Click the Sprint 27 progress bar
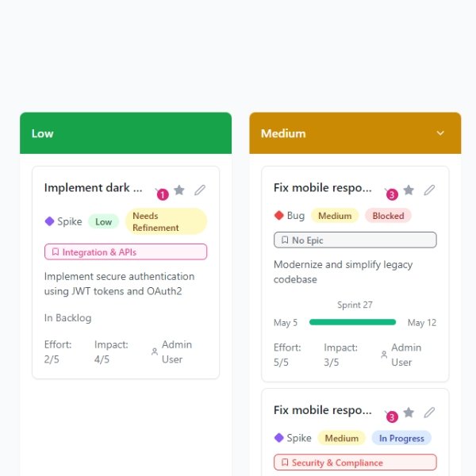The height and width of the screenshot is (476, 476). click(352, 322)
